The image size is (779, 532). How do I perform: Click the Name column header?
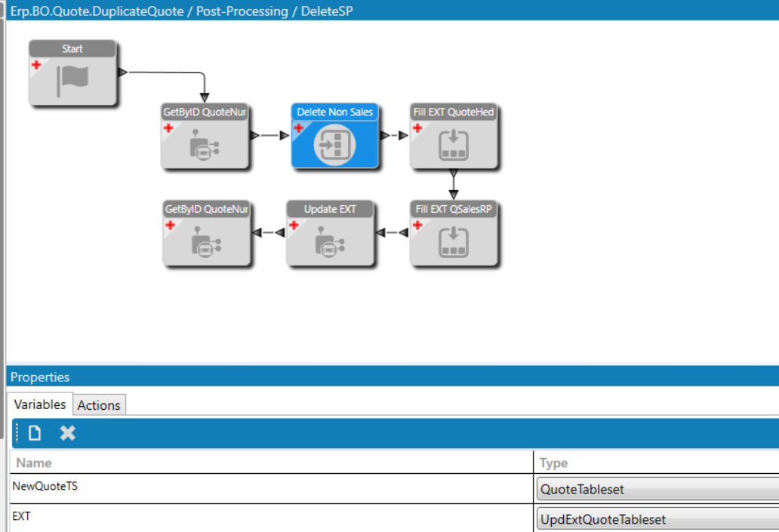point(271,463)
